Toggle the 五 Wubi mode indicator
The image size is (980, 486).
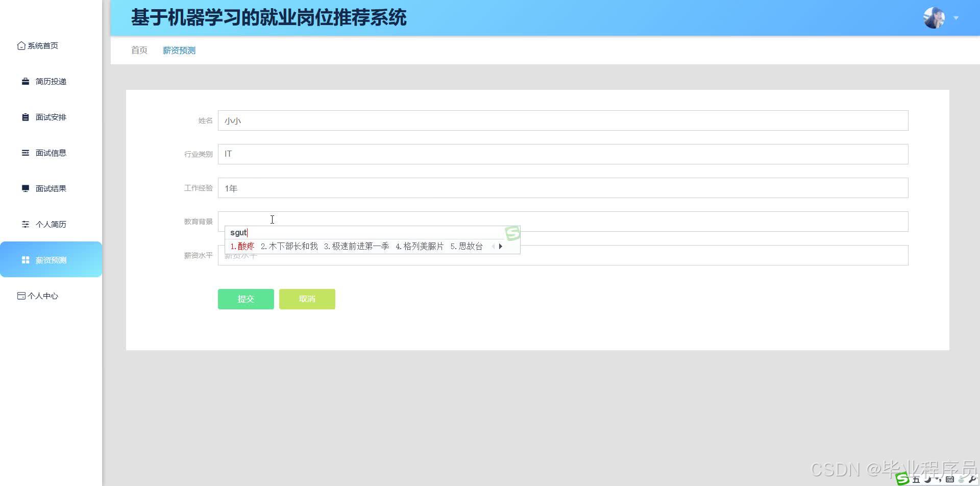coord(916,479)
